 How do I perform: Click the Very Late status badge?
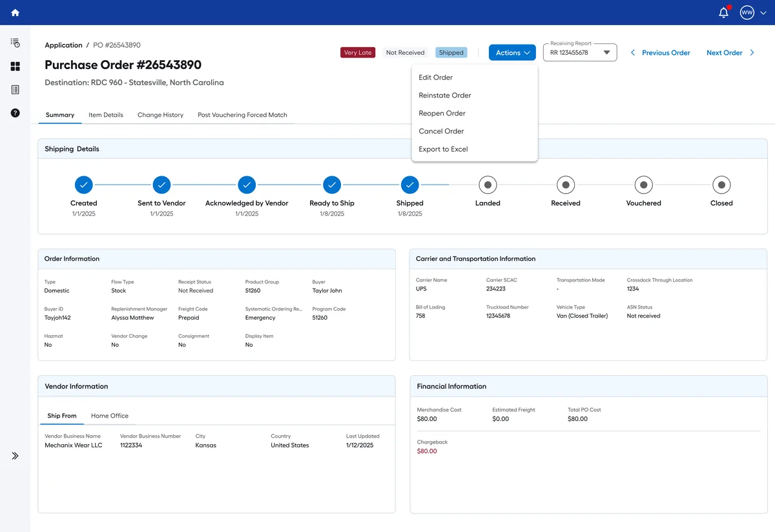point(358,52)
